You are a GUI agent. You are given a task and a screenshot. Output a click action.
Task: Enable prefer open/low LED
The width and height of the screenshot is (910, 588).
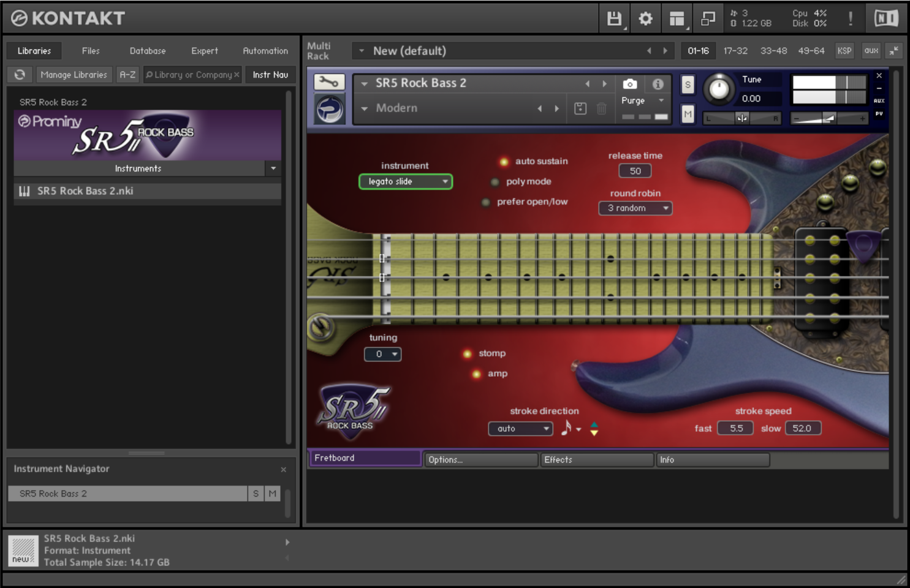(485, 202)
